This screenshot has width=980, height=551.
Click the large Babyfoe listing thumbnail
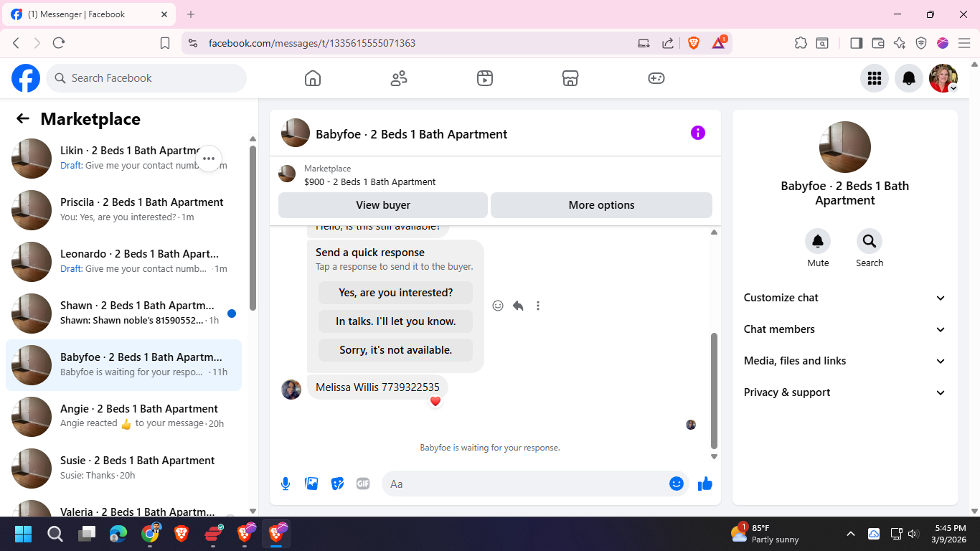point(845,147)
